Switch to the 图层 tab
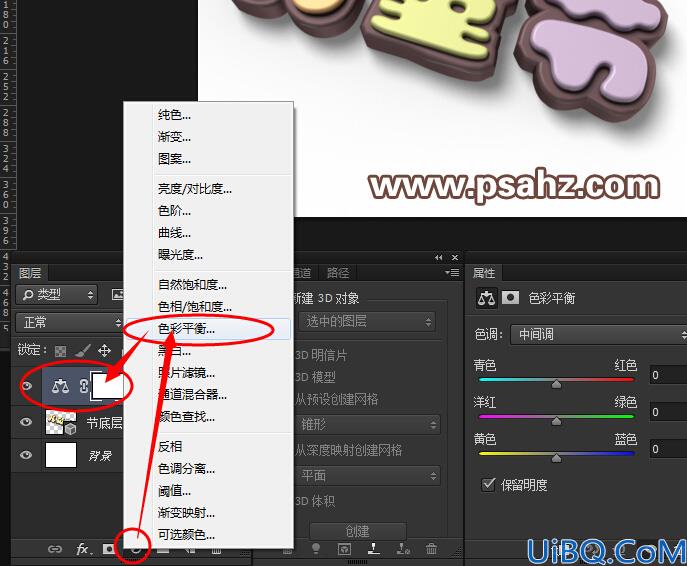 [30, 273]
